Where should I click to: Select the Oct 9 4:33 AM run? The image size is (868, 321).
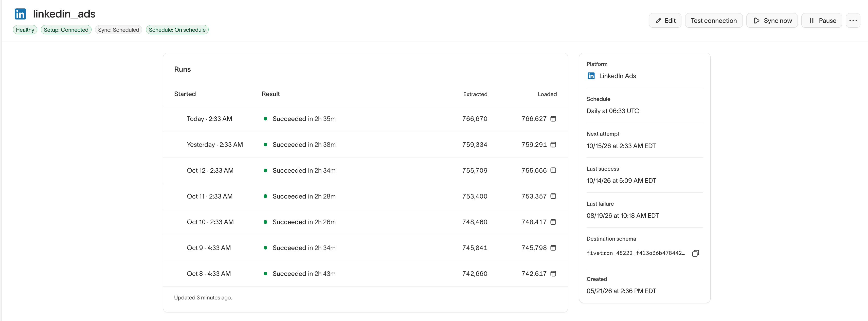pyautogui.click(x=365, y=248)
